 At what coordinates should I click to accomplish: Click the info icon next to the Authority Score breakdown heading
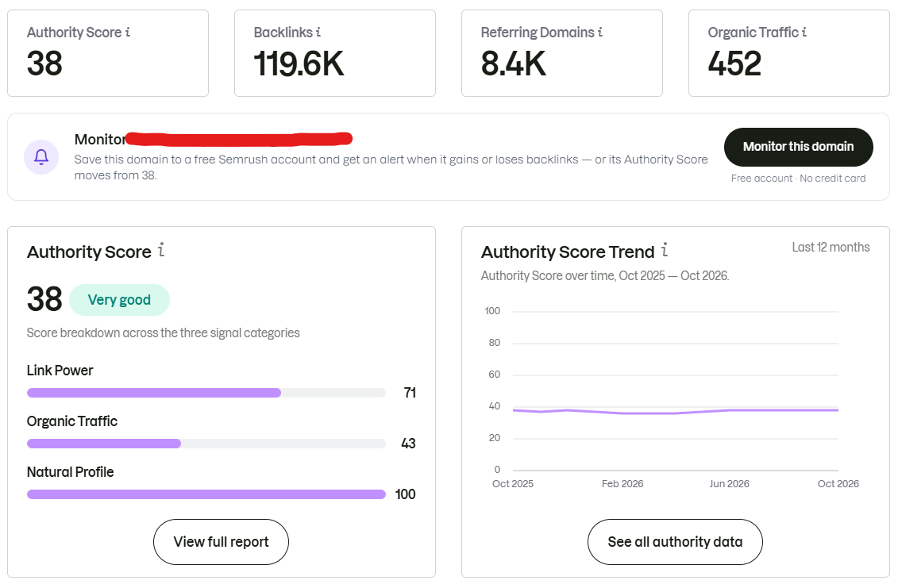click(x=161, y=250)
